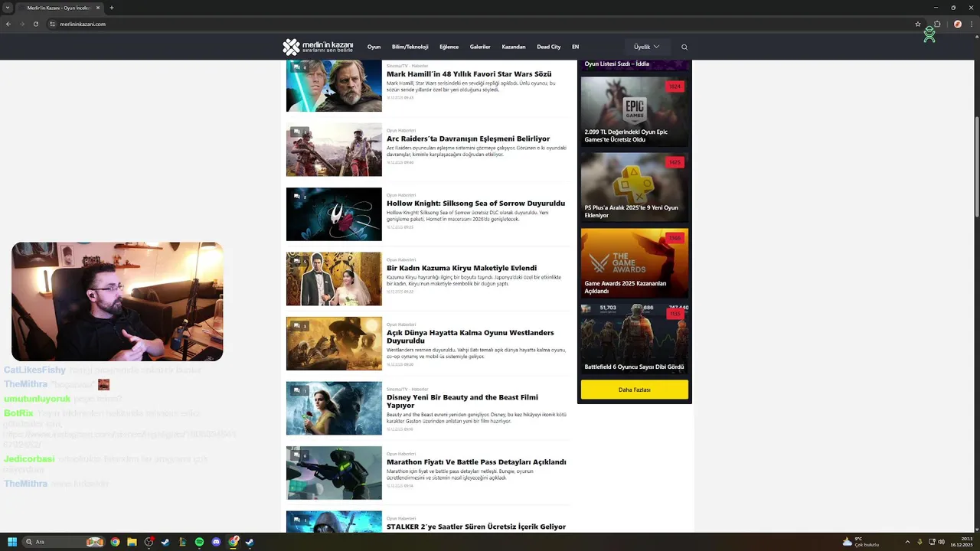
Task: Open the site search magnifier icon
Action: pyautogui.click(x=684, y=47)
